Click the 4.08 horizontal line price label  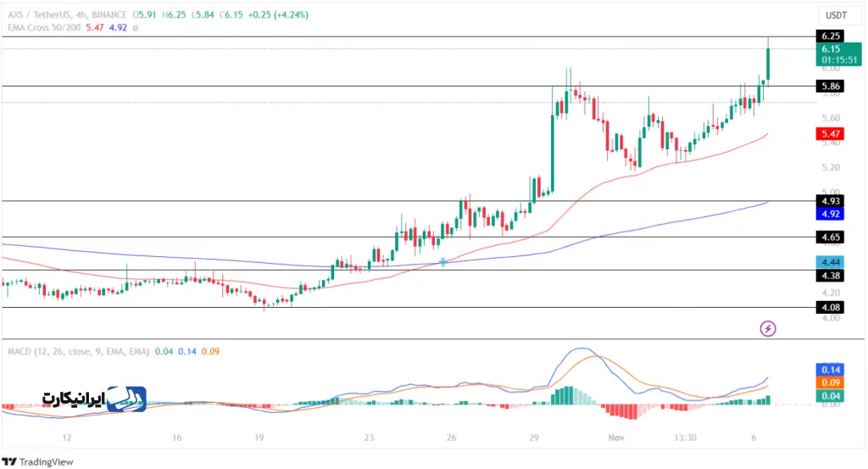(831, 307)
